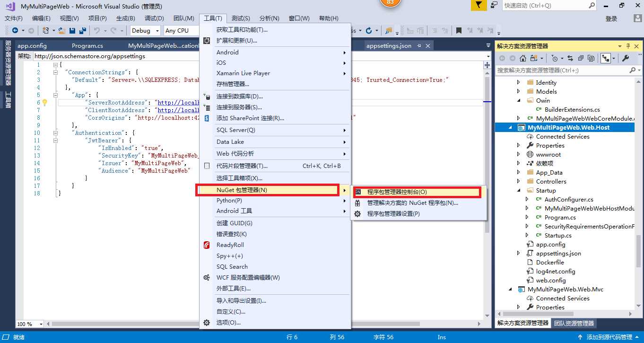Viewport: 644px width, 343px height.
Task: Click the browser refresh icon in the toolbar
Action: point(369,30)
